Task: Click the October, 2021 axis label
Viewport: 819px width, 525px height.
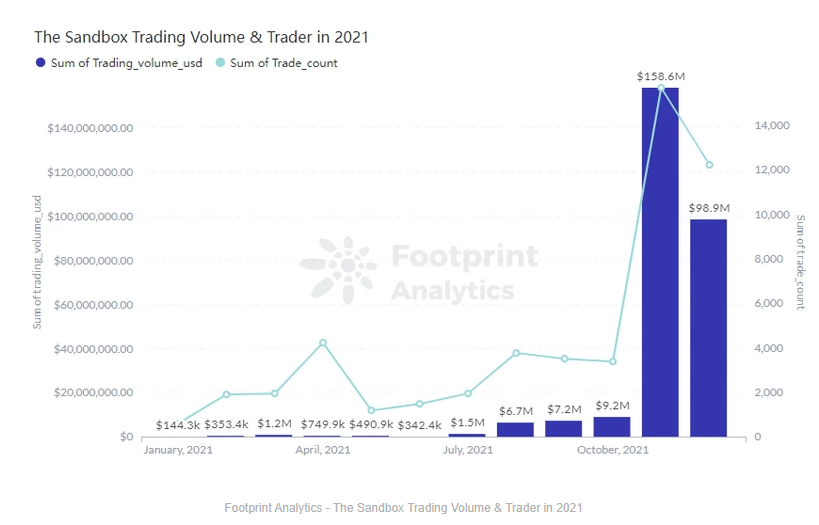Action: tap(613, 450)
